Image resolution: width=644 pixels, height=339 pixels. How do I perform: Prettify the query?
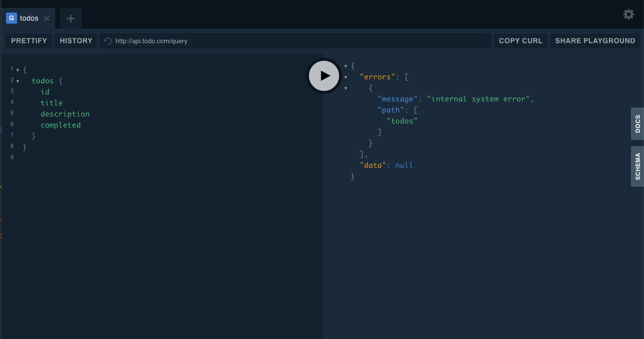pyautogui.click(x=29, y=41)
